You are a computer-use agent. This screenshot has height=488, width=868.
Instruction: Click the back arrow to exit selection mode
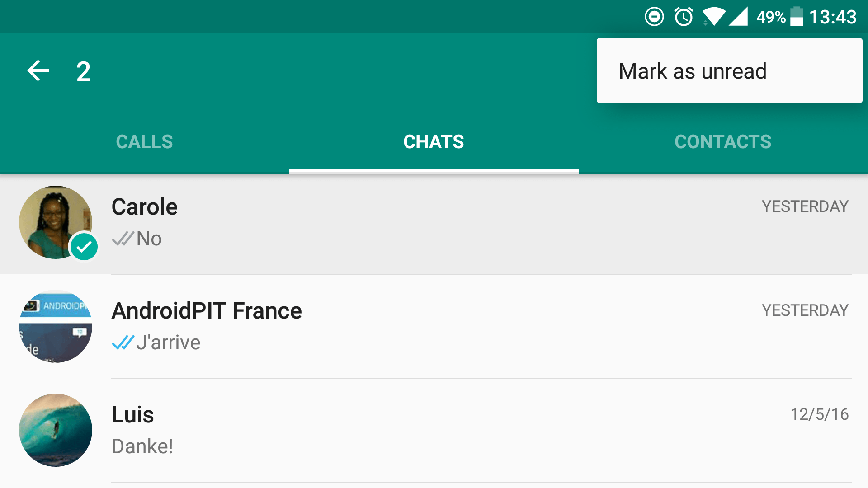coord(38,70)
